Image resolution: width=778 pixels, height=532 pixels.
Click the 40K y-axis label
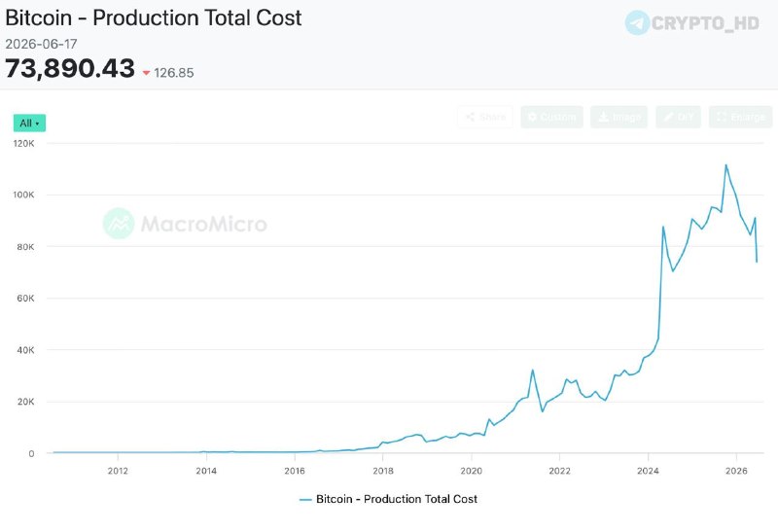point(25,350)
